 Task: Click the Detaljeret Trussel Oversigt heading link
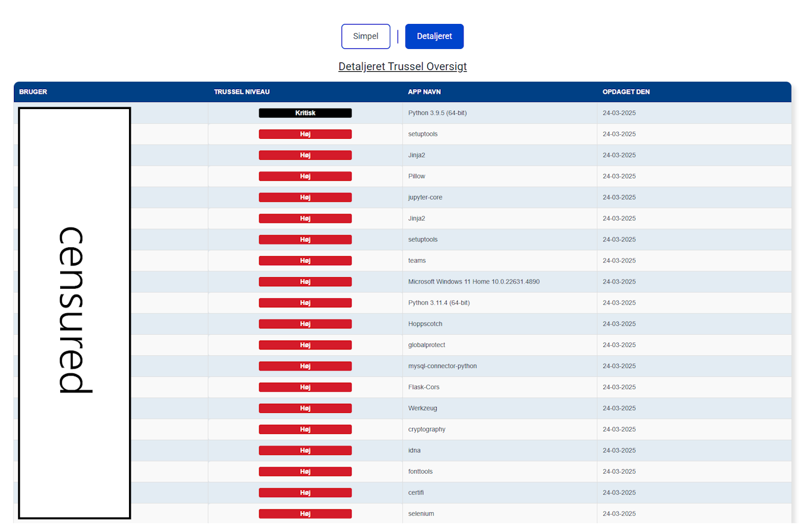click(x=402, y=66)
